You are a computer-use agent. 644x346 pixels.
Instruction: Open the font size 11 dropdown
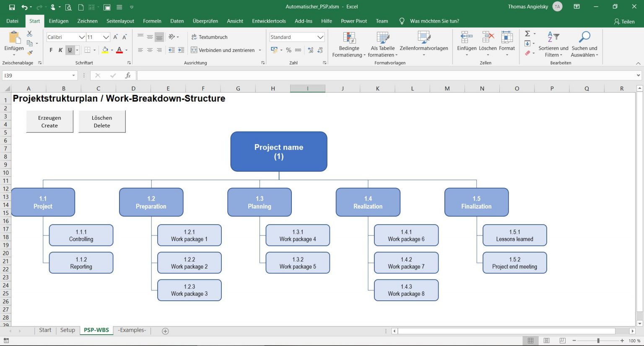pos(106,37)
